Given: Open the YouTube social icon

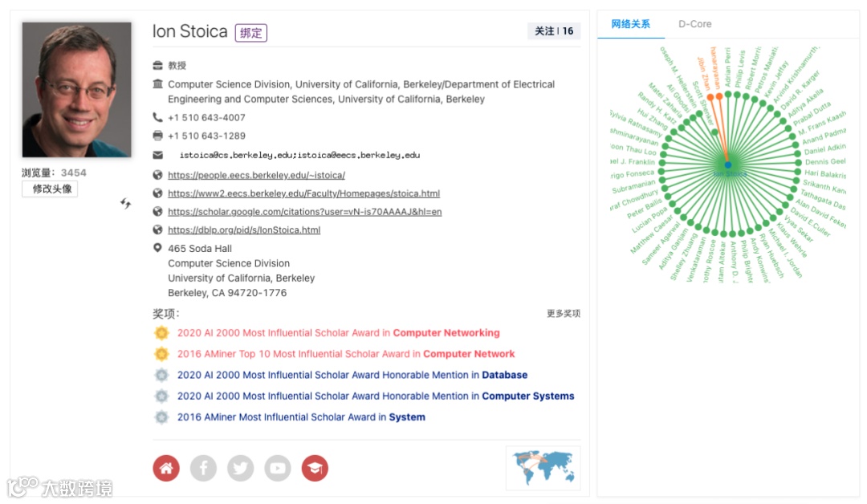Looking at the screenshot, I should click(x=278, y=468).
